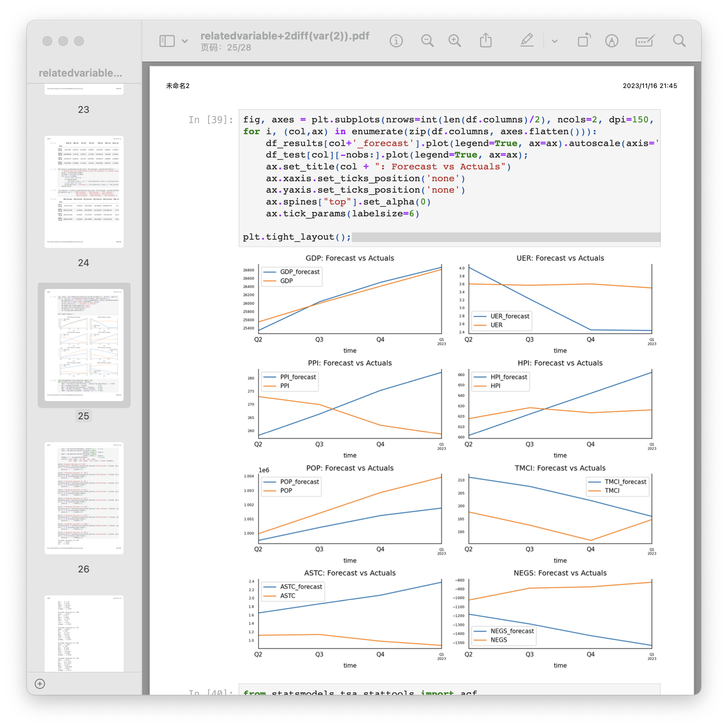The image size is (728, 728).
Task: Click the window zoom button
Action: (79, 41)
